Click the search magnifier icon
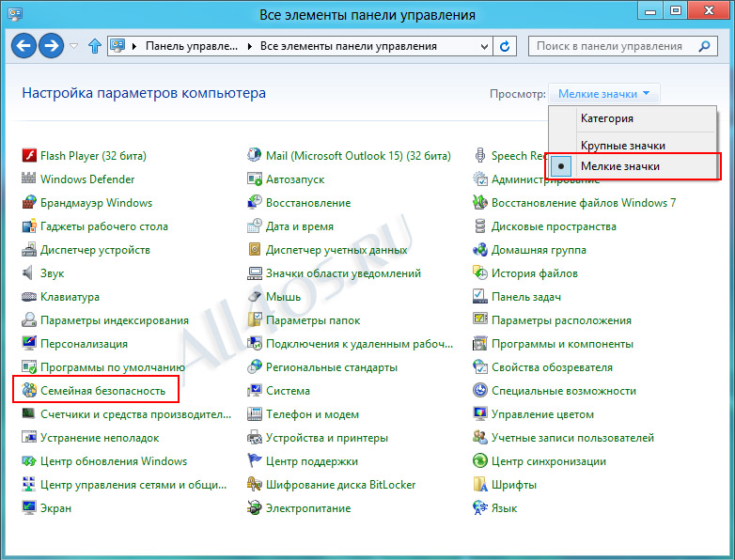735x560 pixels. click(x=704, y=46)
